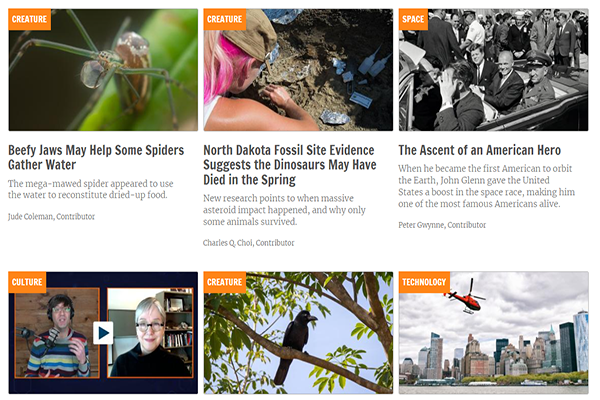Open the TECHNOLOGY category tag
Viewport: 600px width, 400px height.
click(424, 282)
